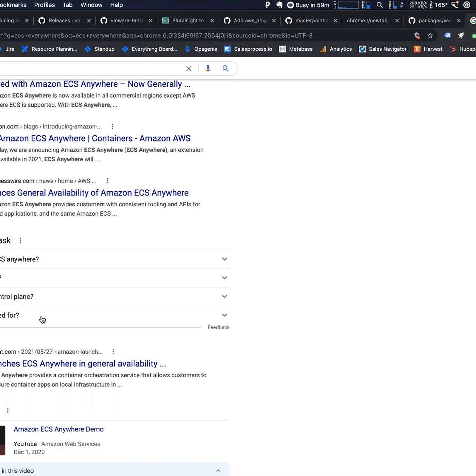Open macOS Spotlight search icon
This screenshot has width=476, height=476.
click(x=380, y=5)
